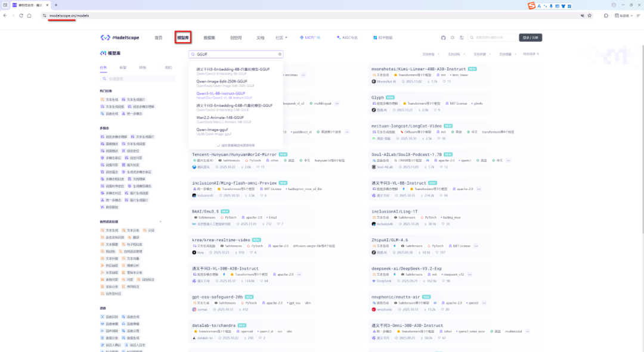Bookmark this page with the star icon
Image resolution: width=644 pixels, height=352 pixels.
click(x=589, y=15)
